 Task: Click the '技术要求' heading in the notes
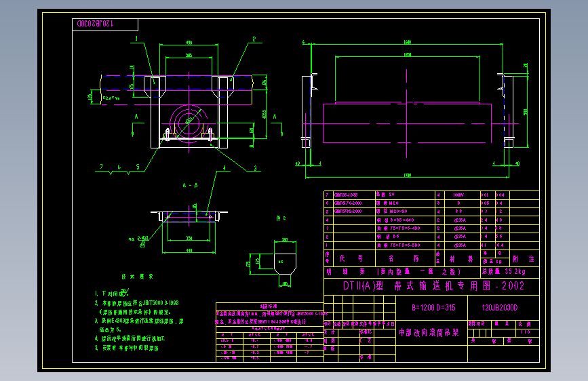pos(137,277)
